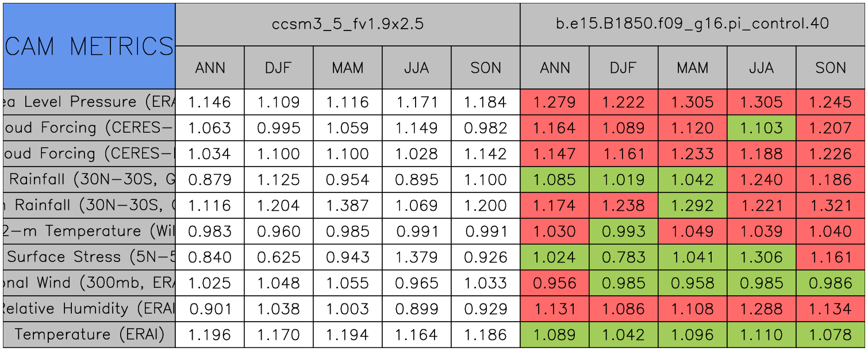Click the white cell with value 0.625

[278, 257]
